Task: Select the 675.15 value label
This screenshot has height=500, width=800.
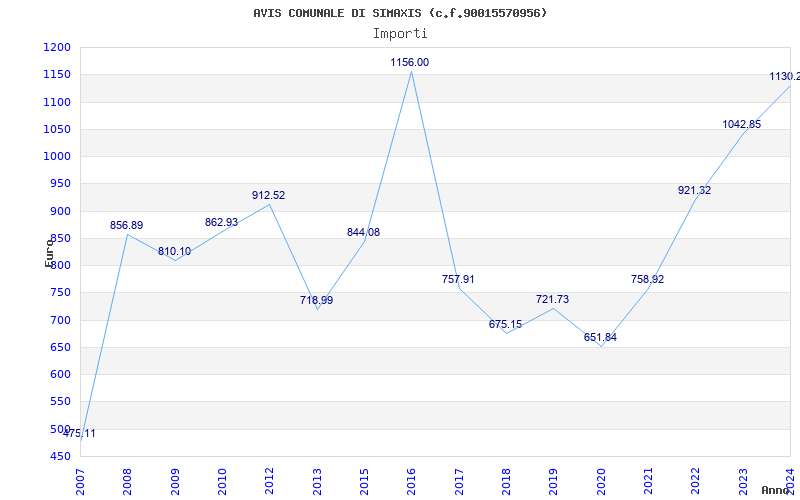Action: point(506,324)
